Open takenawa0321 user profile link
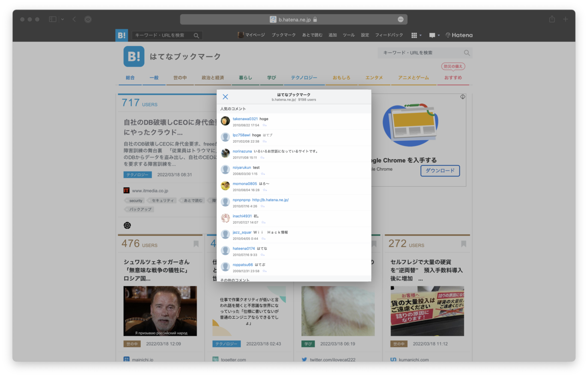The width and height of the screenshot is (588, 377). (x=245, y=119)
